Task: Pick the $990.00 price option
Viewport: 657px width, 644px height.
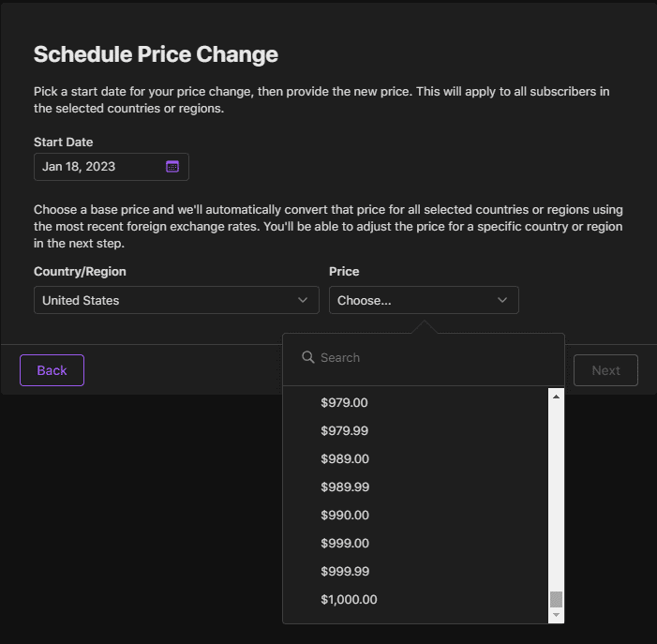Action: pos(415,515)
